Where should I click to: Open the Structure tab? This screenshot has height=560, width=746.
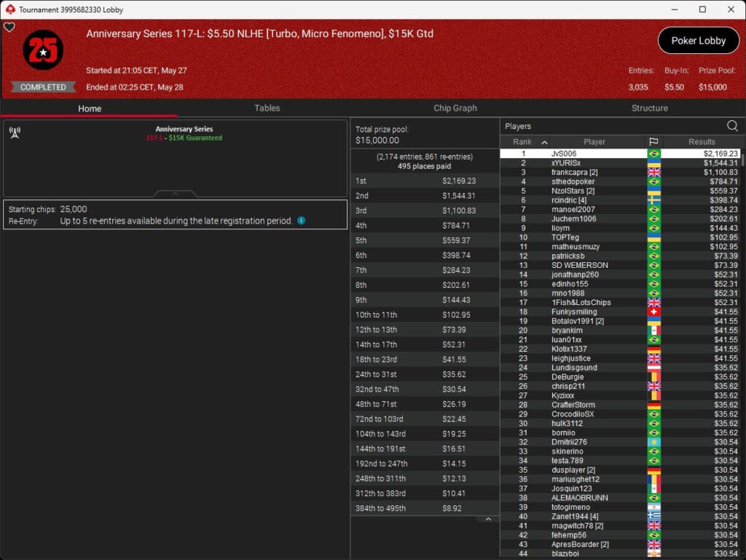tap(649, 108)
